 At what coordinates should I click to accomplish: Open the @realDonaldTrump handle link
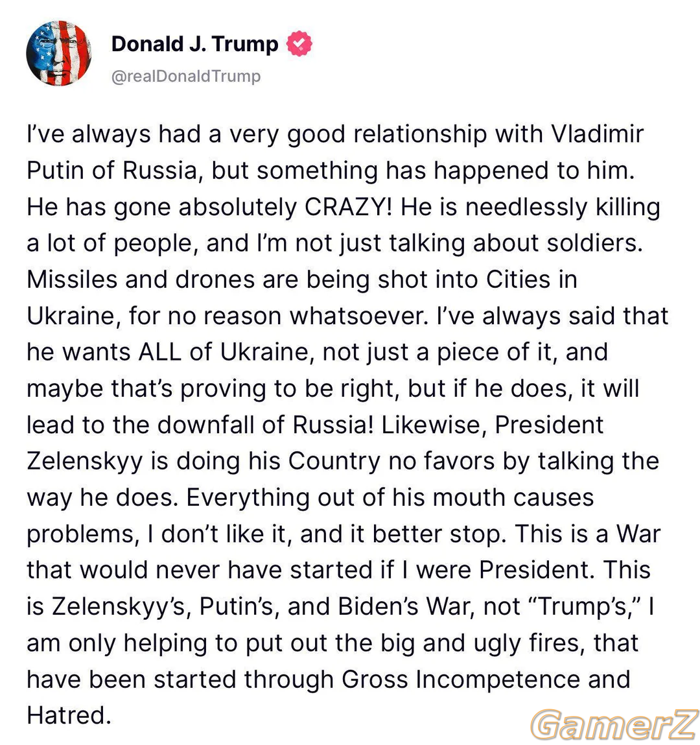[x=186, y=76]
